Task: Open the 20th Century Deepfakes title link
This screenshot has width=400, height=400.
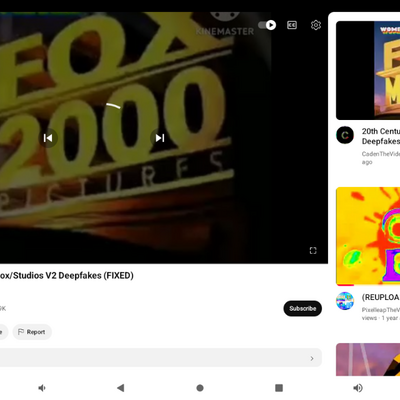Action: point(381,136)
